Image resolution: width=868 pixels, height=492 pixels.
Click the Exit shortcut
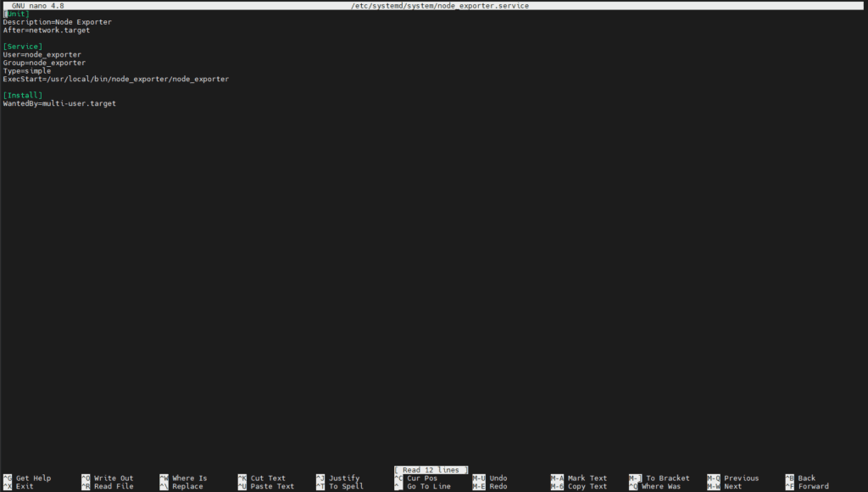[19, 486]
